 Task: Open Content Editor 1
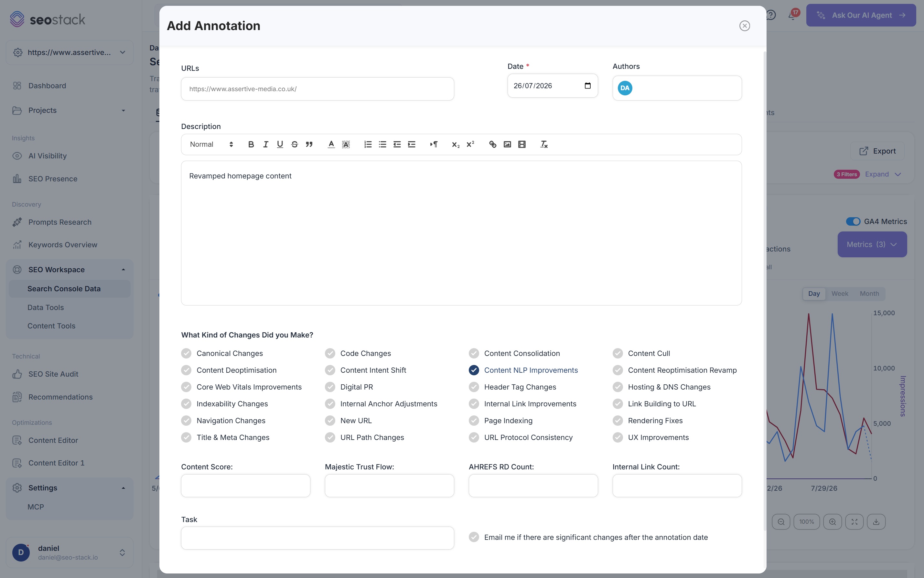tap(56, 463)
